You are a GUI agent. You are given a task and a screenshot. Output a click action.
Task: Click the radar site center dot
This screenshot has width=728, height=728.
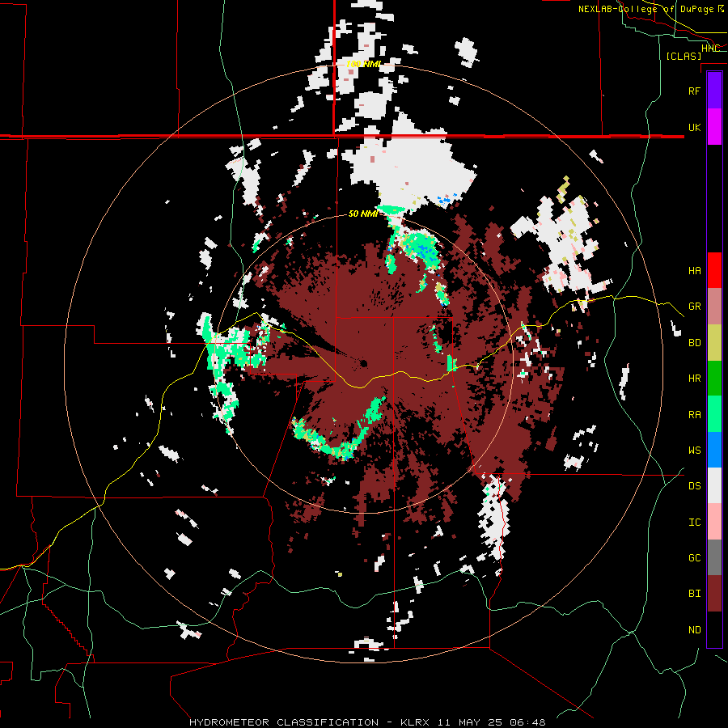coord(363,363)
